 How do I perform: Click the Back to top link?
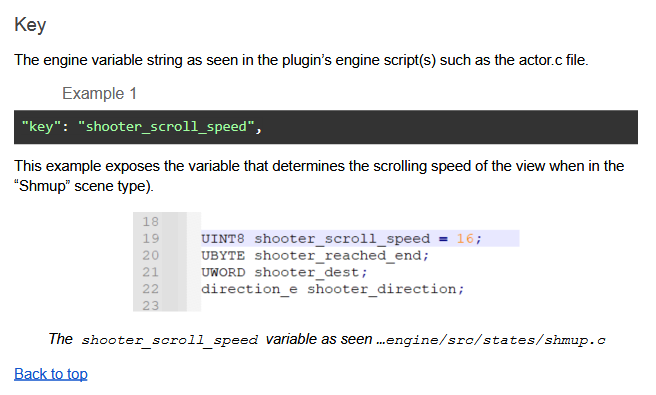coord(51,374)
